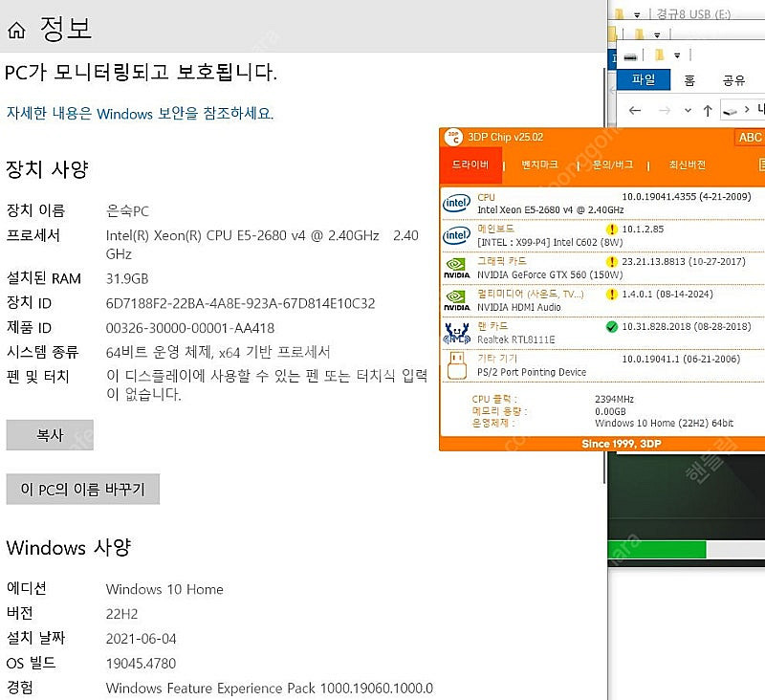
Task: Open 홈 tab in Explorer window
Action: tap(689, 80)
